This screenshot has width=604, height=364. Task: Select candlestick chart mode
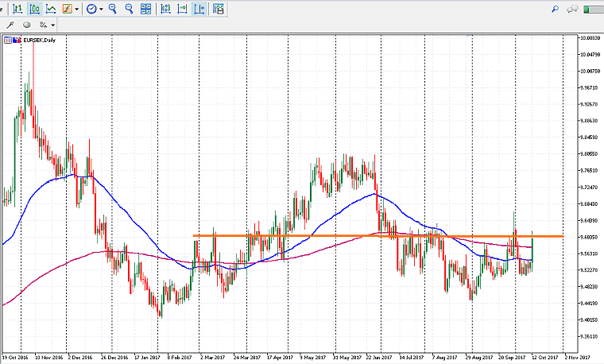[33, 9]
